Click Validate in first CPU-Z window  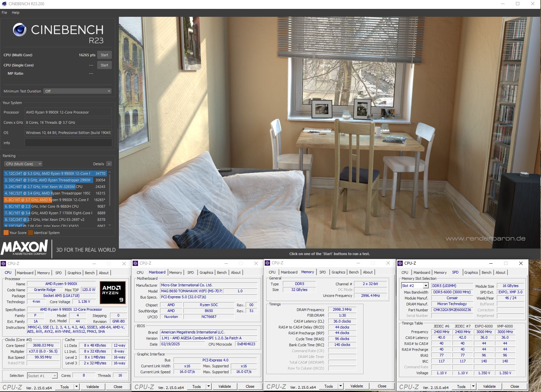(93, 387)
